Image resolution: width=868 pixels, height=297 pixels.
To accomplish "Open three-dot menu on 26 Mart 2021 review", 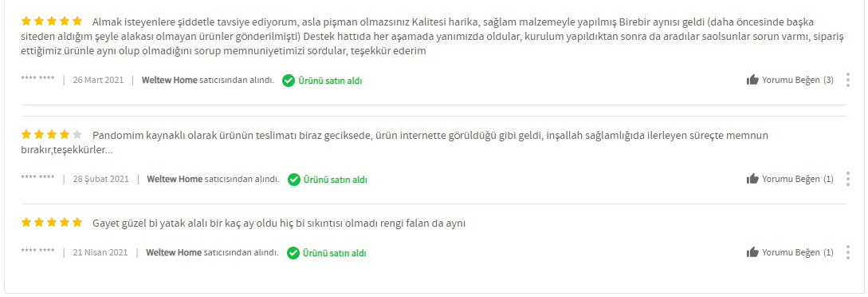I will point(847,81).
